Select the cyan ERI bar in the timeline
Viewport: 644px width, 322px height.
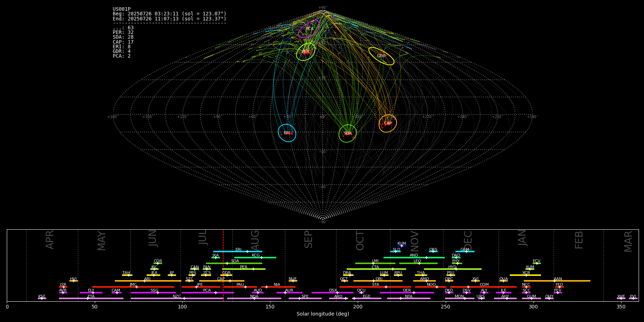pos(238,252)
